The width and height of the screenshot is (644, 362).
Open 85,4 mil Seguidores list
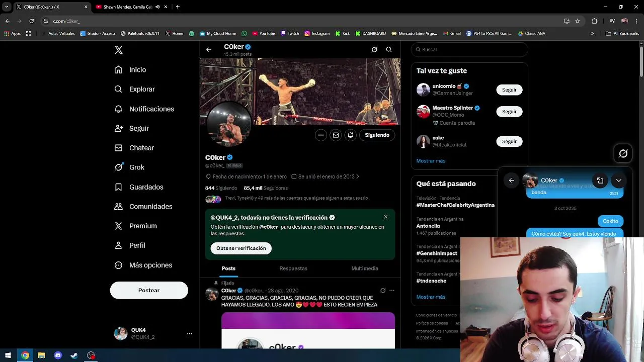pos(266,188)
